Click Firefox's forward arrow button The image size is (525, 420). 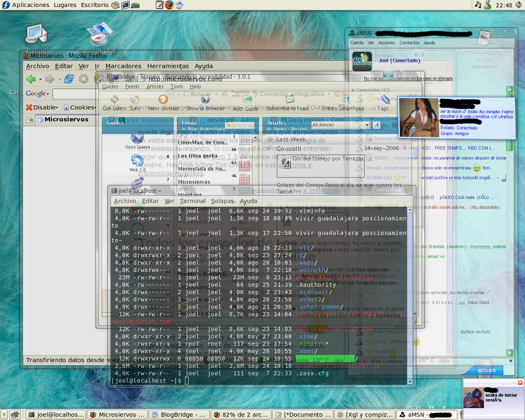tap(50, 79)
